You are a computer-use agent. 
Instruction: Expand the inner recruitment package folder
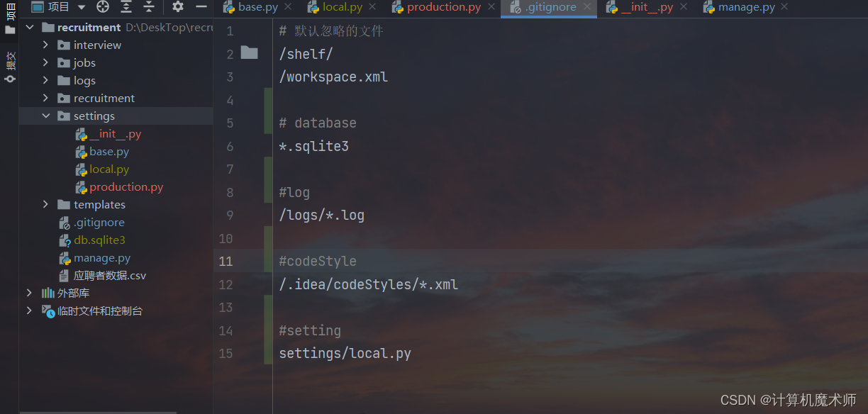pos(46,98)
